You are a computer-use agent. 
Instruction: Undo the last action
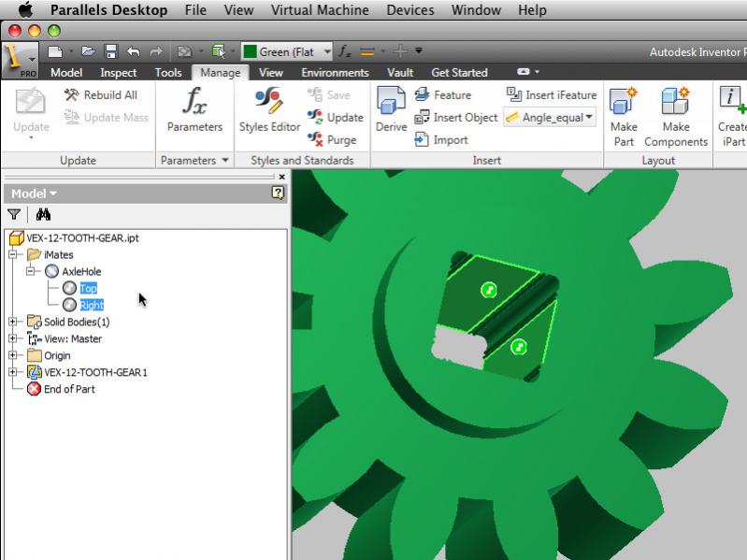click(x=134, y=51)
